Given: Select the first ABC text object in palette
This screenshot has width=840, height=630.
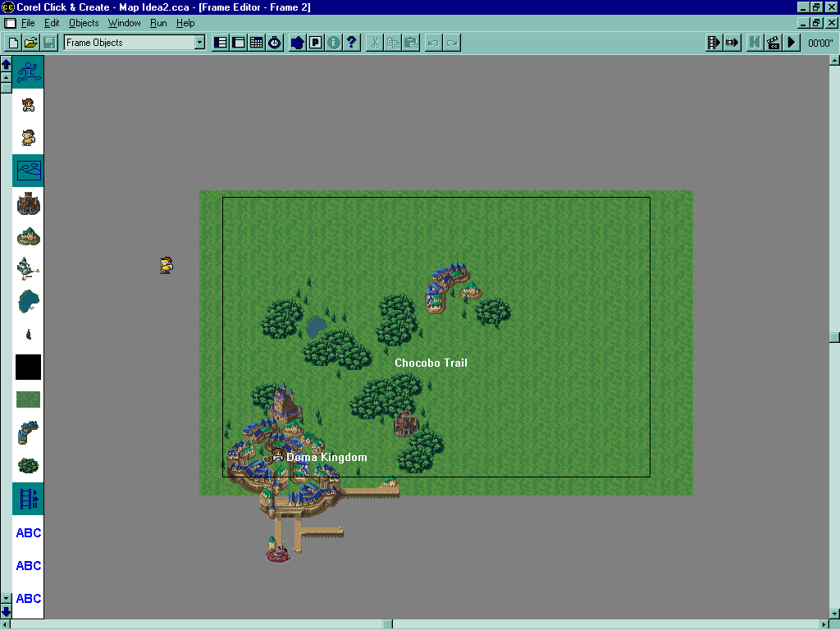Looking at the screenshot, I should (29, 533).
